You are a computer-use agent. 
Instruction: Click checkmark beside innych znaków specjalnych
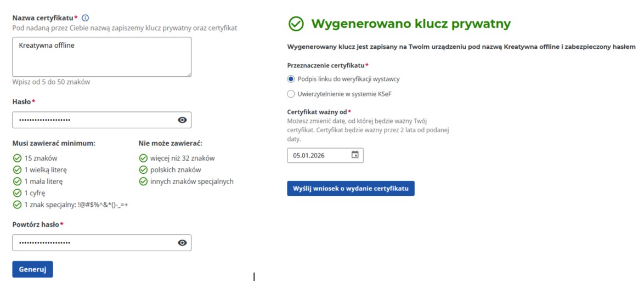(x=143, y=181)
